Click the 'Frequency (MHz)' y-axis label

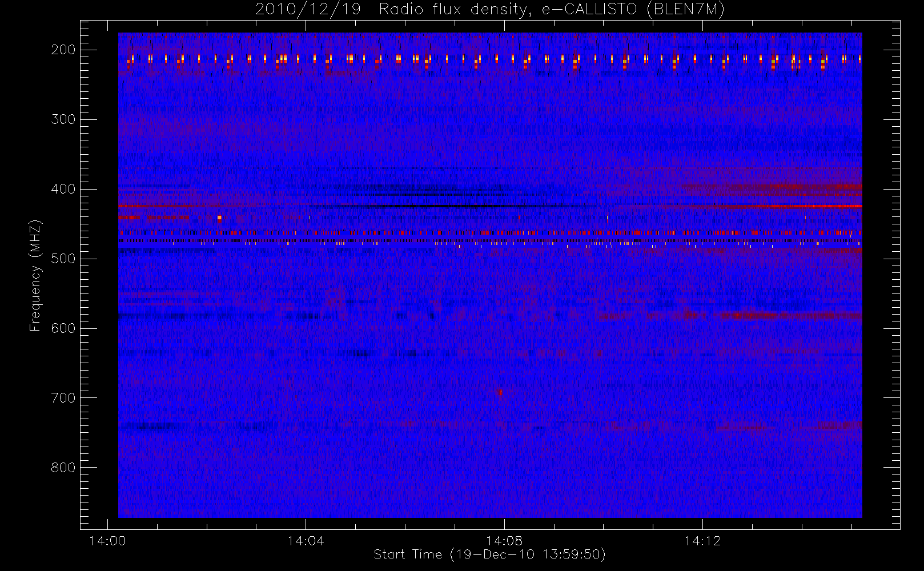click(35, 275)
